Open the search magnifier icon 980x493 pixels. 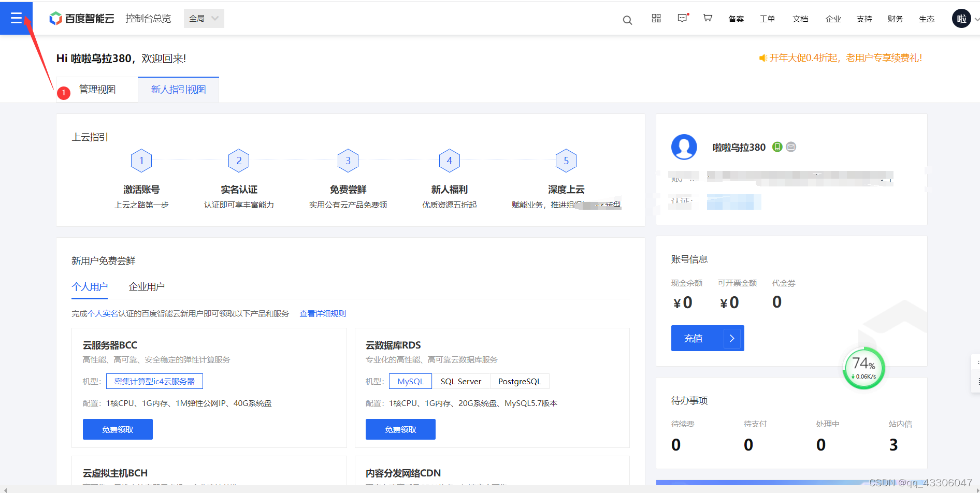pos(627,20)
